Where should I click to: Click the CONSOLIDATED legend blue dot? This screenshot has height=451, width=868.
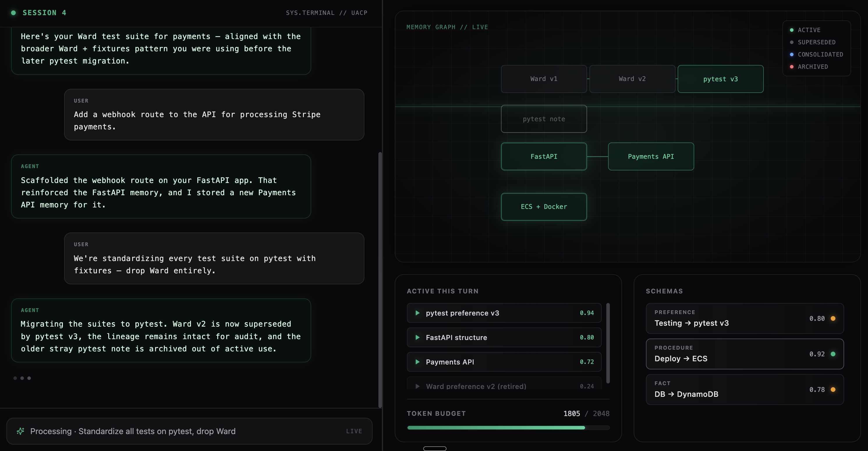pos(791,54)
